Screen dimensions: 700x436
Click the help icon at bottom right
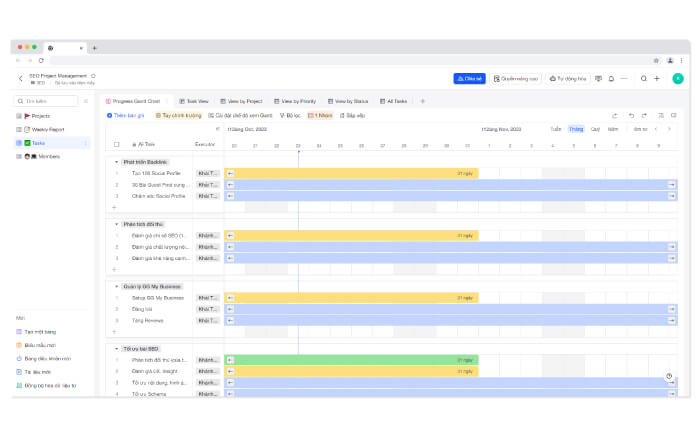669,376
